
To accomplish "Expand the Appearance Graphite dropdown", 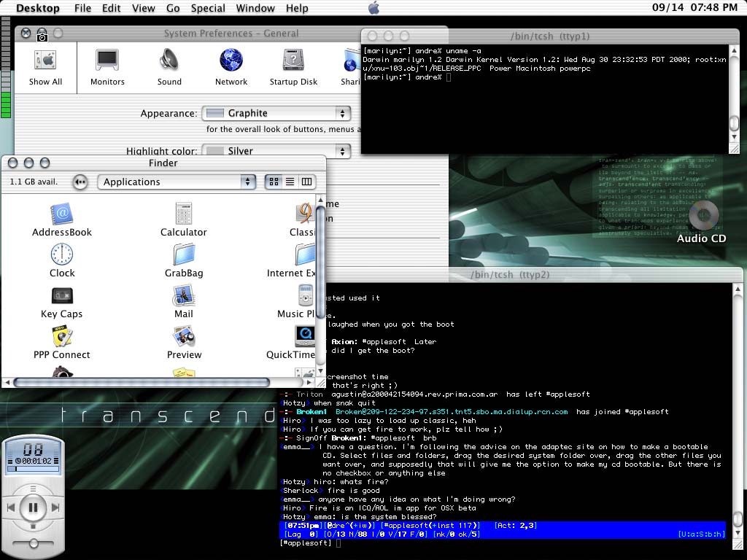I will (x=276, y=113).
